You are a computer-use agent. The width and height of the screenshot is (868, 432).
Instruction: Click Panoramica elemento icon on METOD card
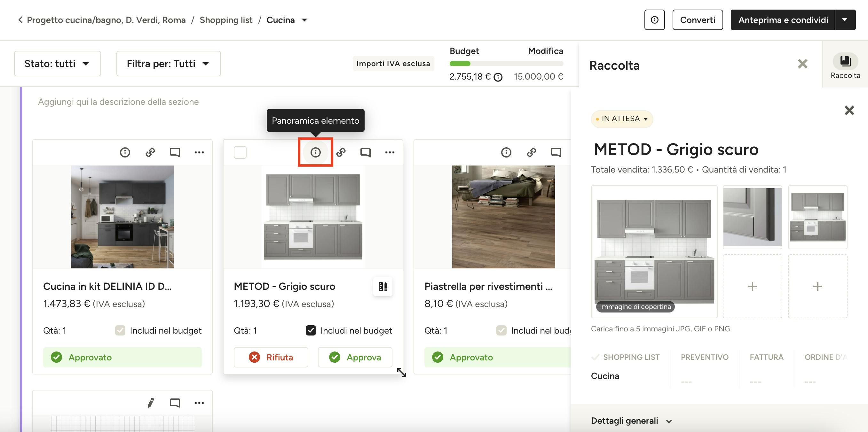(315, 152)
